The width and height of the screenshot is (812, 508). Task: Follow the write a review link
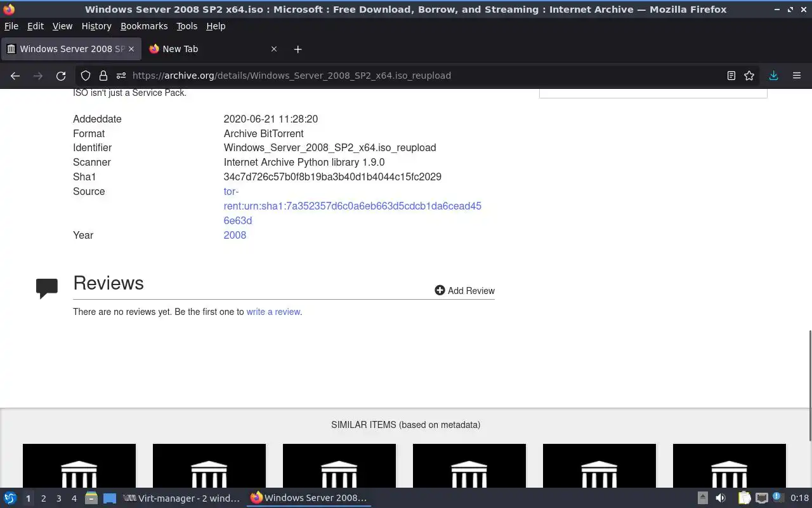tap(273, 312)
